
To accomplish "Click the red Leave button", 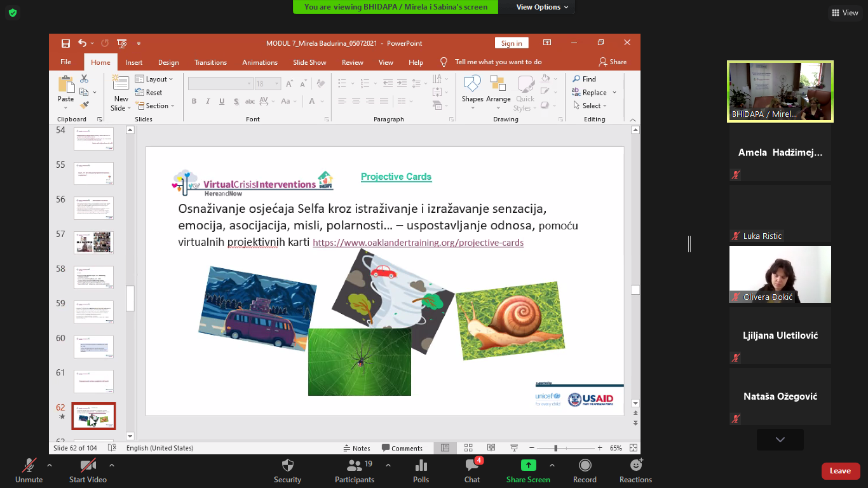I will pos(840,471).
